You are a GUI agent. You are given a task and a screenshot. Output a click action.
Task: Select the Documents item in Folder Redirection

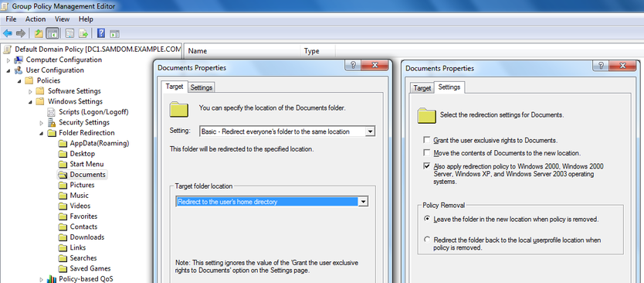coord(87,175)
